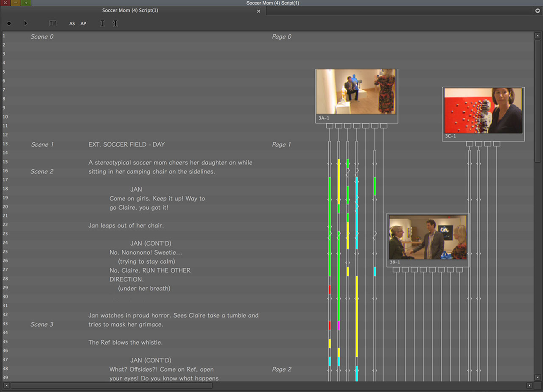Select the dotted I-beam mark tool

point(115,24)
